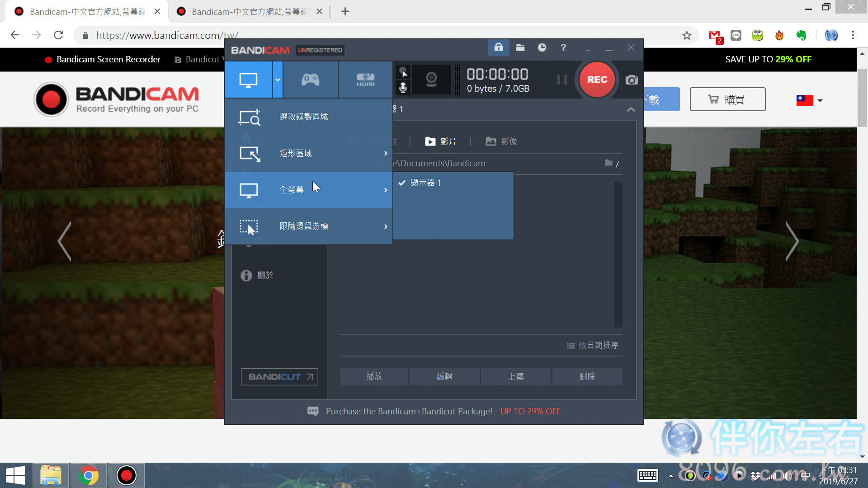This screenshot has height=488, width=868.
Task: Open the Chrome menu three dots
Action: point(853,35)
